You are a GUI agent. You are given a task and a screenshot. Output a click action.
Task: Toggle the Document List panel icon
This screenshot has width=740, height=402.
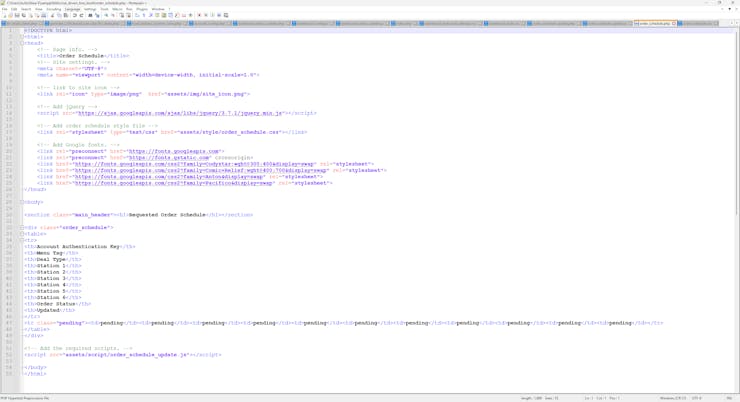[170, 15]
